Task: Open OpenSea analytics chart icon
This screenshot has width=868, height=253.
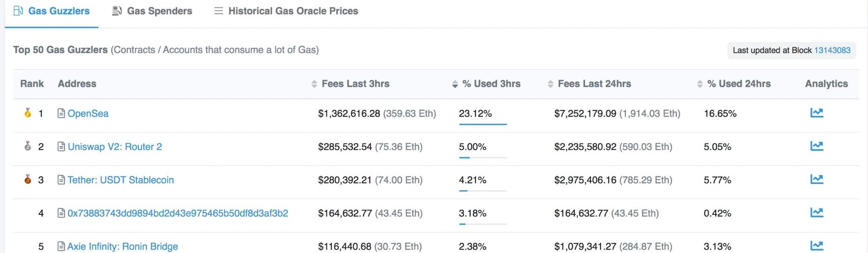Action: 816,113
